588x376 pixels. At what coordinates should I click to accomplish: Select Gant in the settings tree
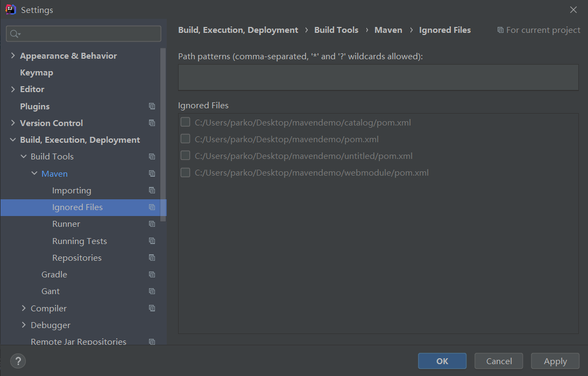tap(51, 291)
